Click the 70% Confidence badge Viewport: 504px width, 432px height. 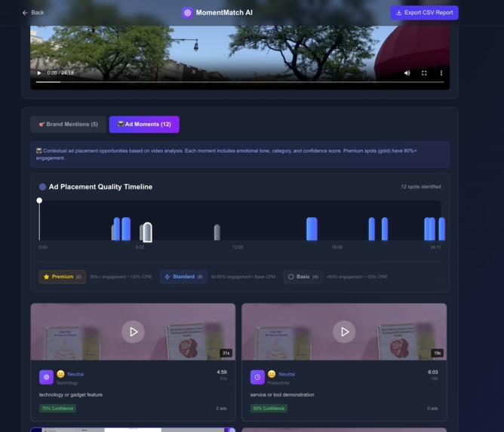(57, 408)
